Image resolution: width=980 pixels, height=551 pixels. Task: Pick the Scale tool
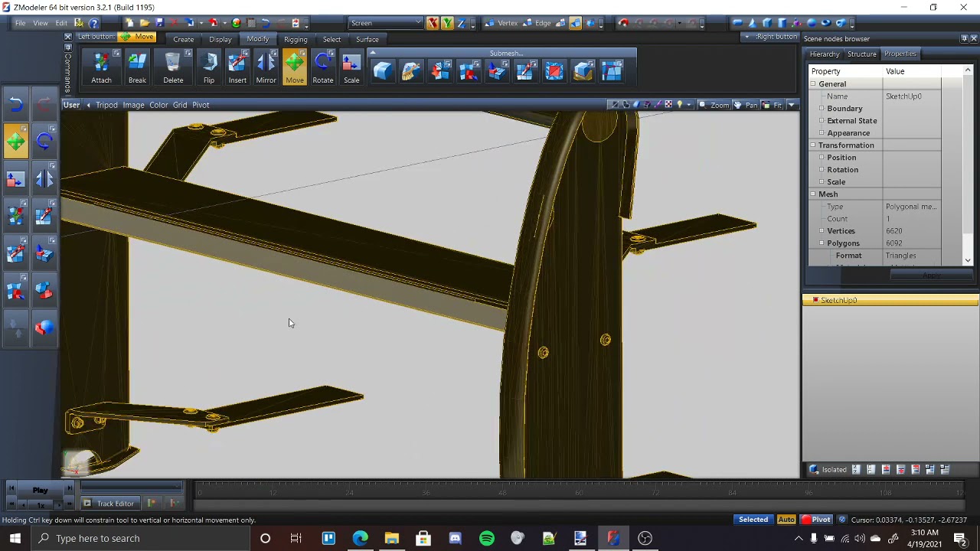(x=351, y=68)
